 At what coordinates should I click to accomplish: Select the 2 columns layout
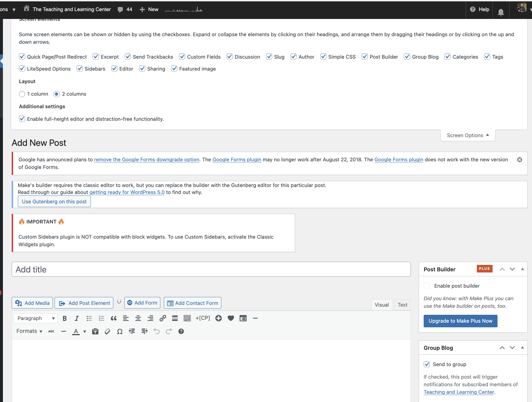57,94
